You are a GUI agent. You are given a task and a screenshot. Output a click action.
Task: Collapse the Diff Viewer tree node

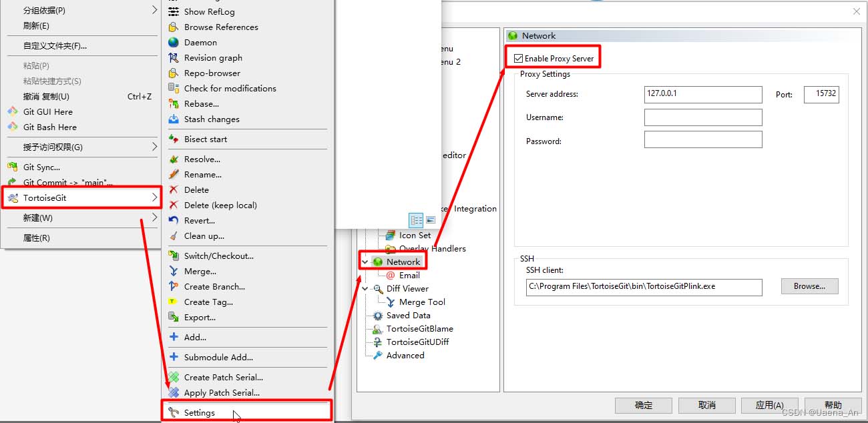pos(365,288)
